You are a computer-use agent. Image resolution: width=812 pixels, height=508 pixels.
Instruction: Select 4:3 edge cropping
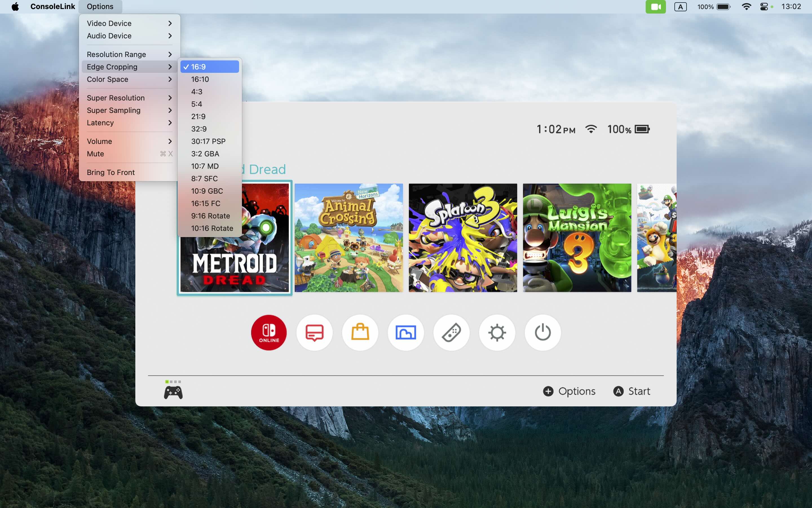point(210,91)
